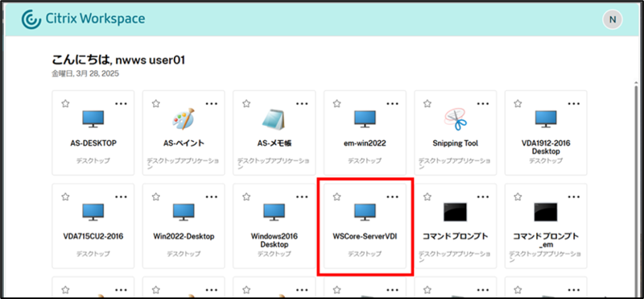
Task: Click the Citrix Workspace logo
Action: point(83,19)
